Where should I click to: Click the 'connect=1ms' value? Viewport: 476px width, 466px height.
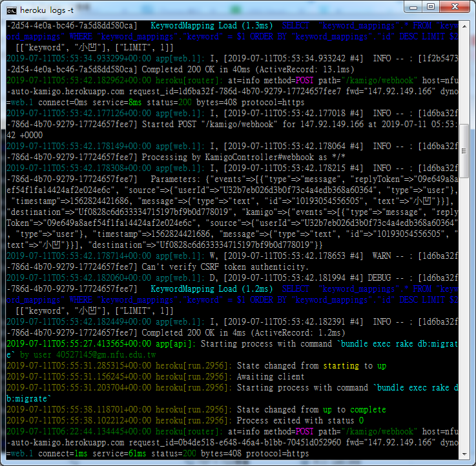[63, 454]
